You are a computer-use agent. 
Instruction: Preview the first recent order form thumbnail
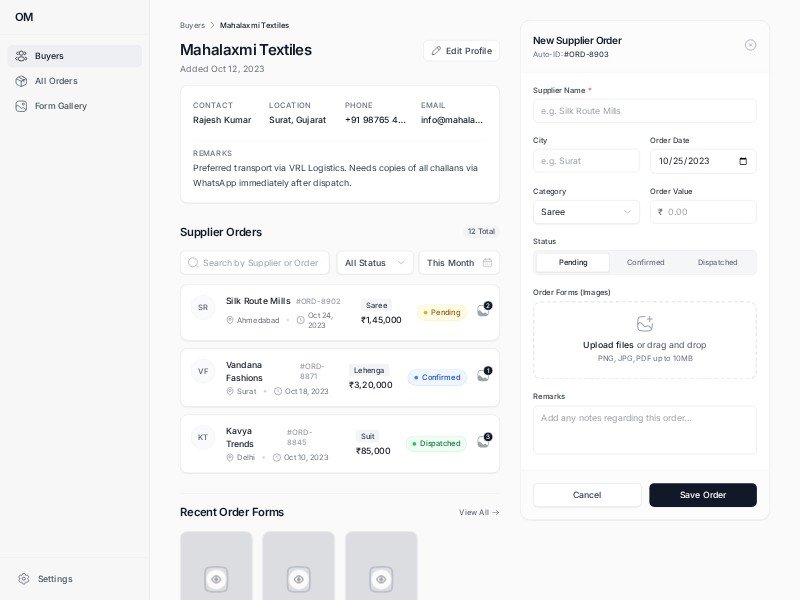[x=216, y=578]
